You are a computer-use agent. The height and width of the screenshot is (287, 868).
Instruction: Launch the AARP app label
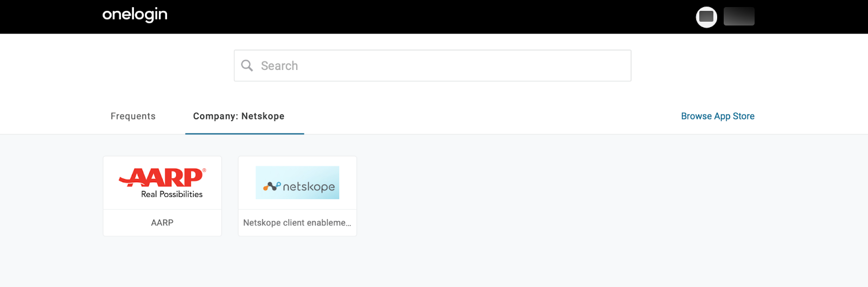pyautogui.click(x=162, y=222)
